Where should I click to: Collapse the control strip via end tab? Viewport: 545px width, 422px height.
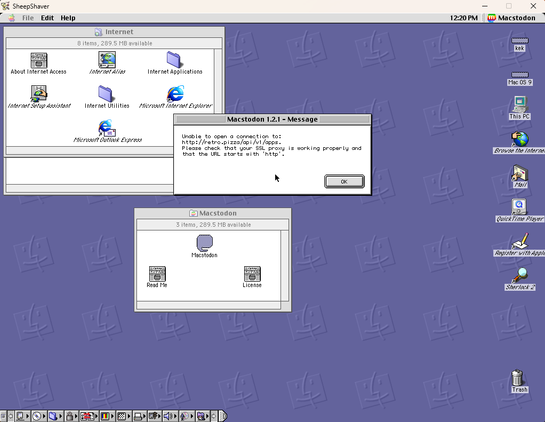[223, 416]
